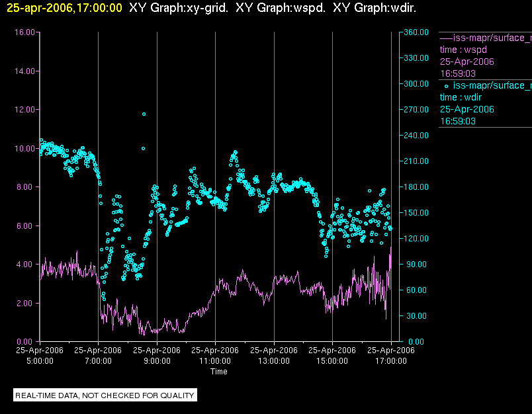Click the 'XY Graph:xy-grid.' title text
The image size is (532, 414).
tap(179, 8)
